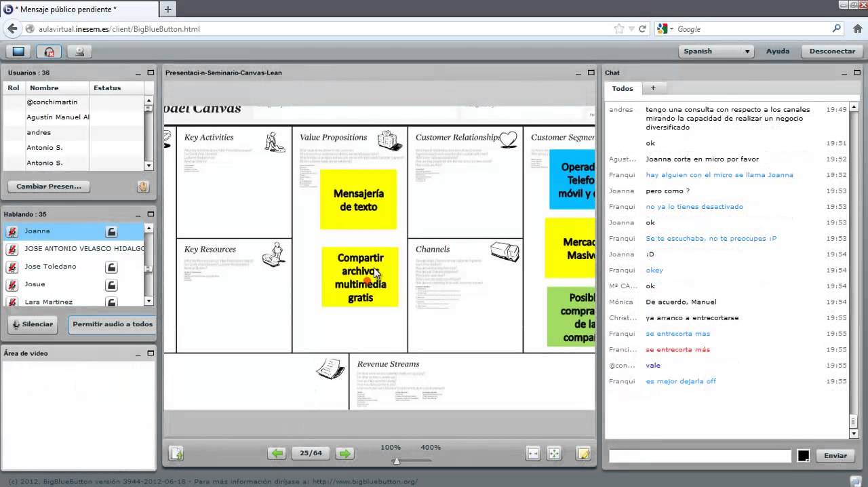This screenshot has height=487, width=868.
Task: Reload the page with refresh icon
Action: (642, 29)
